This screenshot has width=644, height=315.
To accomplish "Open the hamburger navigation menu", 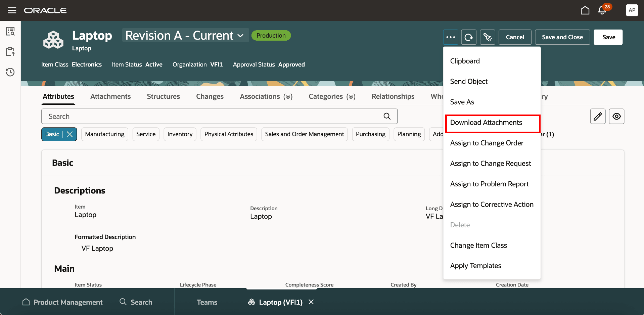I will (x=12, y=10).
